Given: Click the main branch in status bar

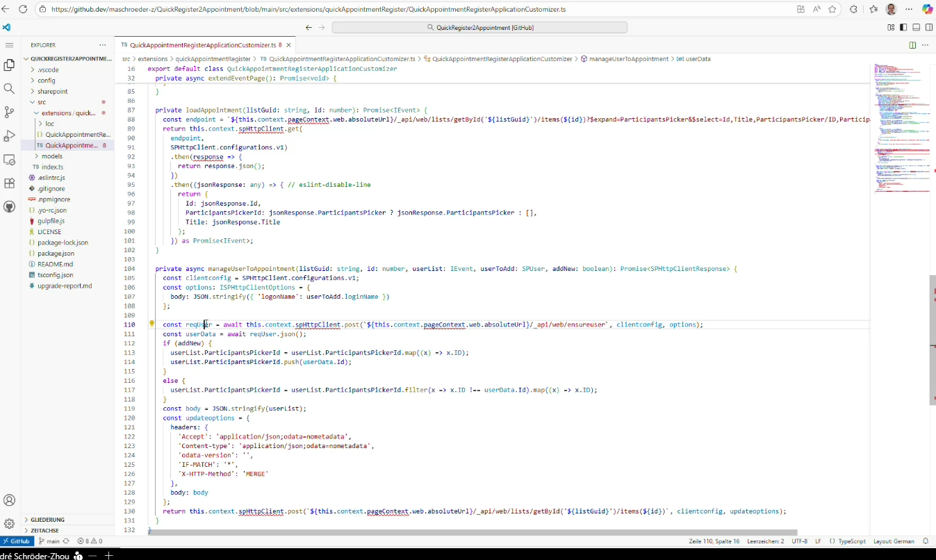Looking at the screenshot, I should pos(49,541).
